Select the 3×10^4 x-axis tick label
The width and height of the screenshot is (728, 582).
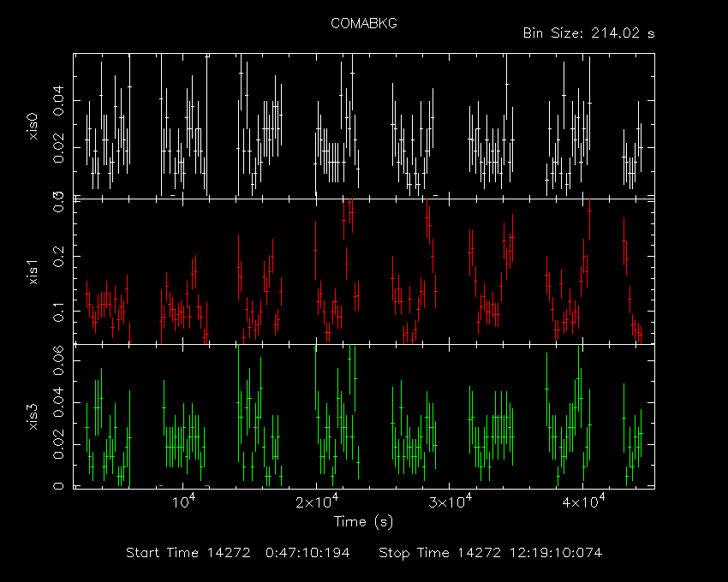[x=450, y=502]
